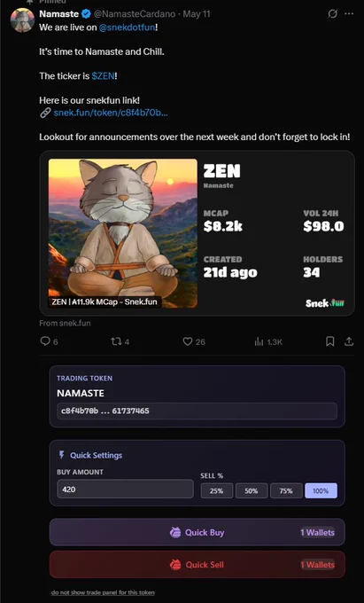Select the 100% sell option
Viewport: 364px width, 603px height.
click(x=321, y=490)
